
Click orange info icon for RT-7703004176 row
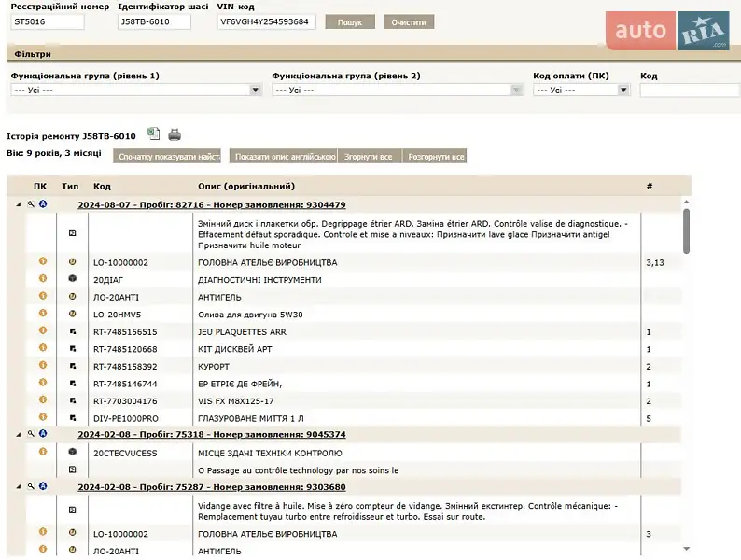pyautogui.click(x=43, y=399)
